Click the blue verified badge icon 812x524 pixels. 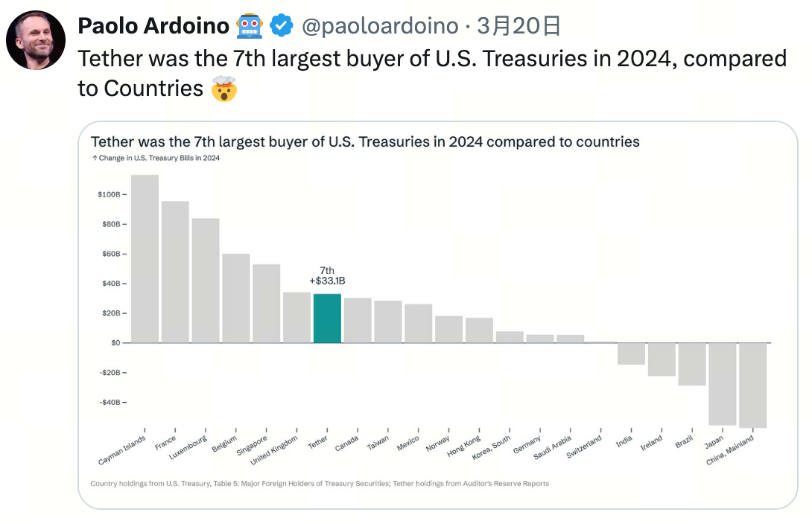pyautogui.click(x=281, y=26)
